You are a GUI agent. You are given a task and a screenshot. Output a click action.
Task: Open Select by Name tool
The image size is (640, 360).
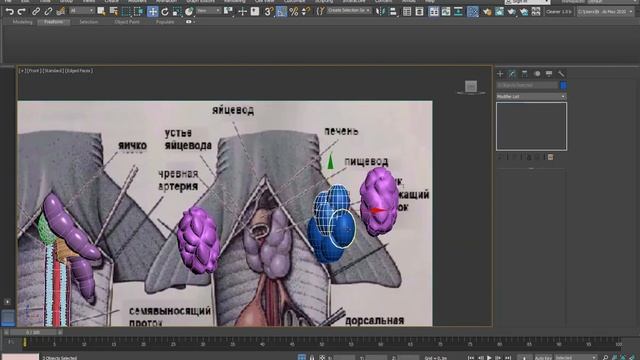click(114, 11)
